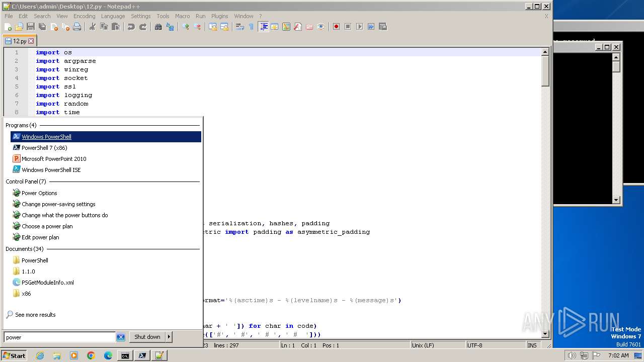Open the Macro menu
The image size is (644, 362).
click(x=182, y=16)
